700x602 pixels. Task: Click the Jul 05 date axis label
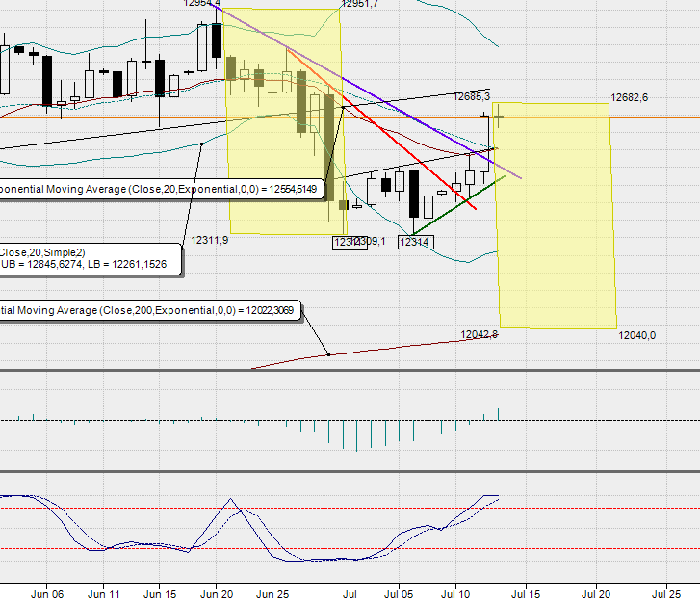[x=399, y=594]
